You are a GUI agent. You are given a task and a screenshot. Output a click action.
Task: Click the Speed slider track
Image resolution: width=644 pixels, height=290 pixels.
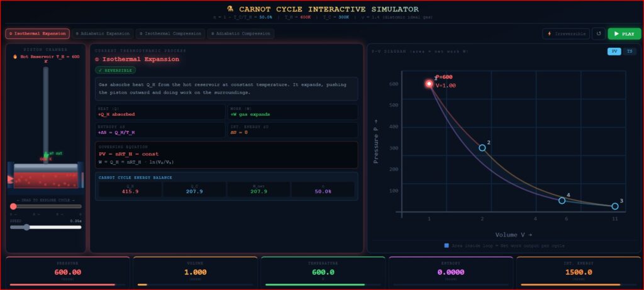tap(45, 227)
